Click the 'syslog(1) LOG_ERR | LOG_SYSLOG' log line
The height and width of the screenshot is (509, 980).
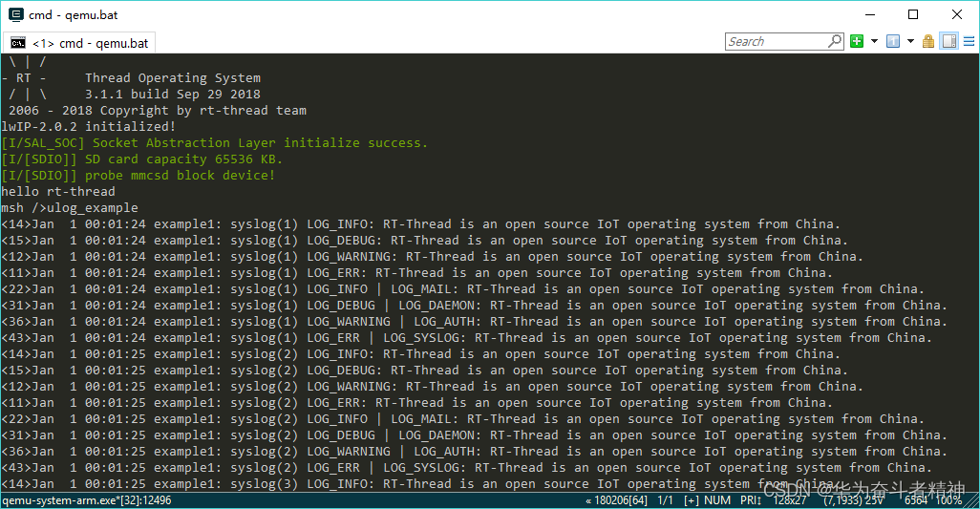466,338
